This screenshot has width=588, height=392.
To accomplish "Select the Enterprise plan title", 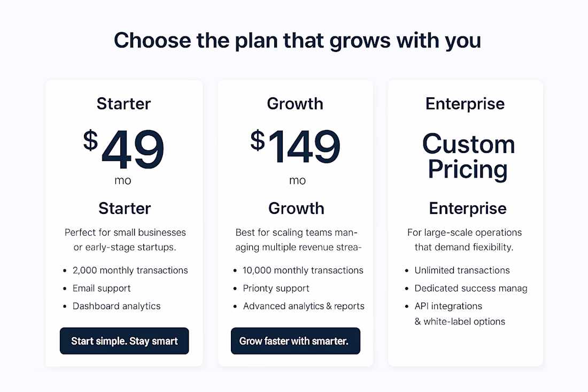I will click(465, 104).
